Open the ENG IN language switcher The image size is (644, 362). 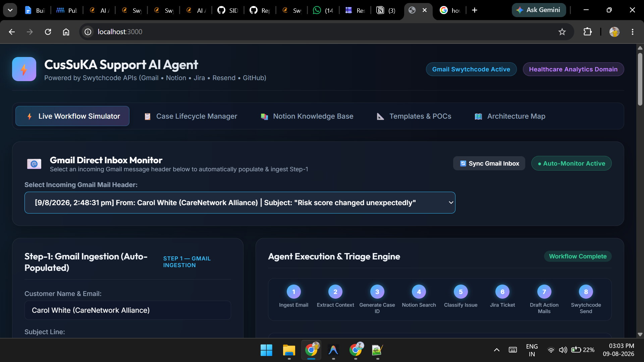point(532,350)
